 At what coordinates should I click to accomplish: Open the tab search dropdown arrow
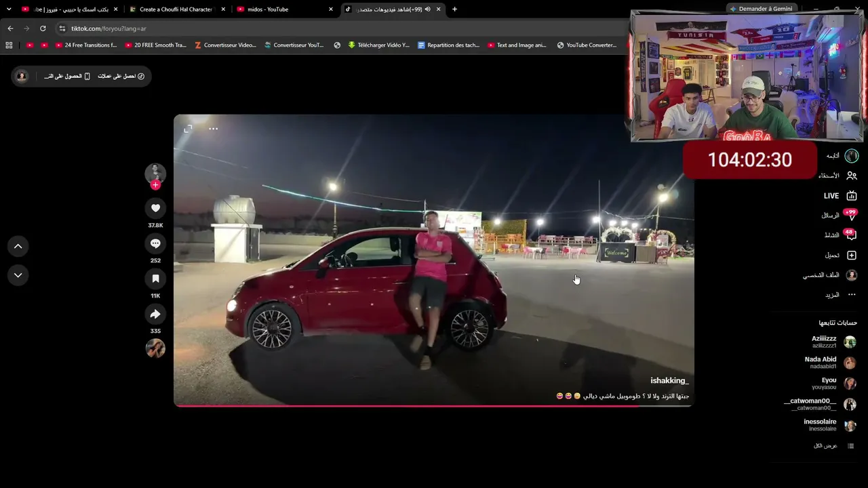[x=9, y=9]
